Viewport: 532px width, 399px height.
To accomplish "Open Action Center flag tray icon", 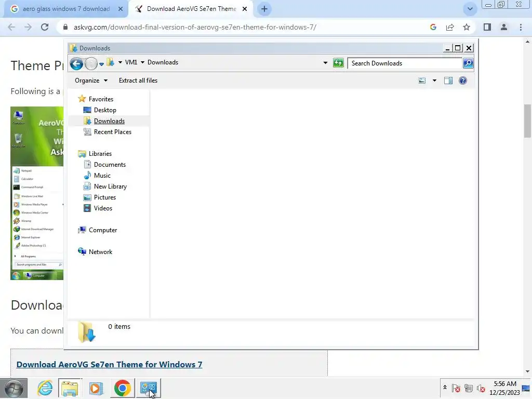I will tap(456, 388).
